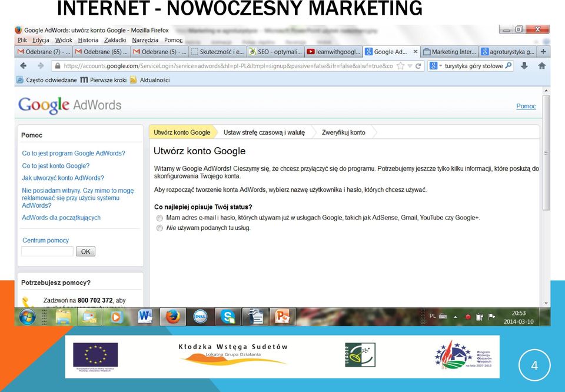Click the 'Zweryfikuj konto' step
The image size is (565, 392).
pyautogui.click(x=343, y=132)
